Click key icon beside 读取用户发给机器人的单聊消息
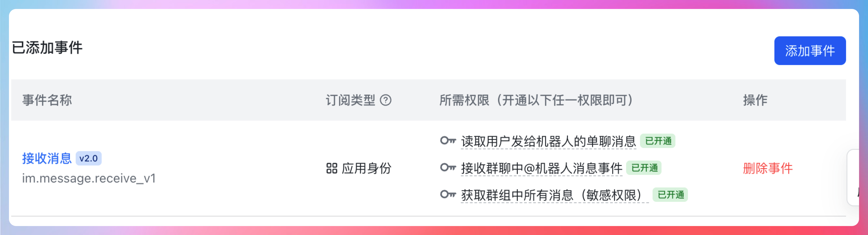The width and height of the screenshot is (868, 235). tap(448, 141)
